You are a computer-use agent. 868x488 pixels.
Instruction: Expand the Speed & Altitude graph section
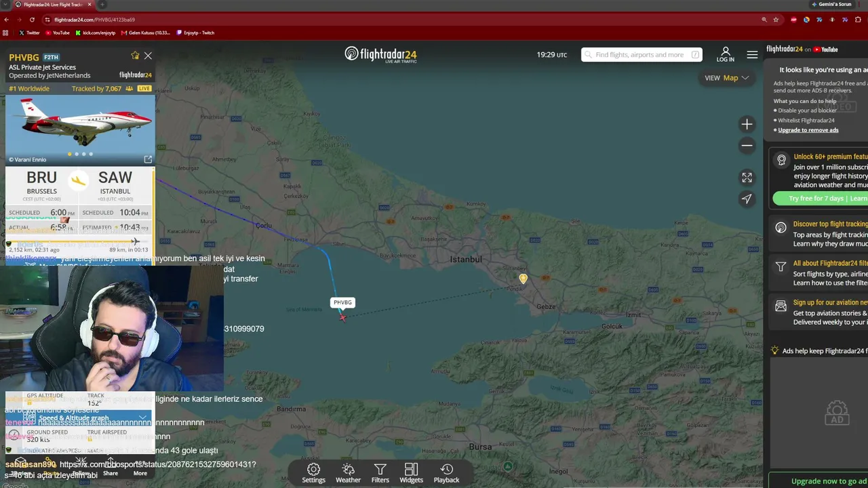(80, 418)
